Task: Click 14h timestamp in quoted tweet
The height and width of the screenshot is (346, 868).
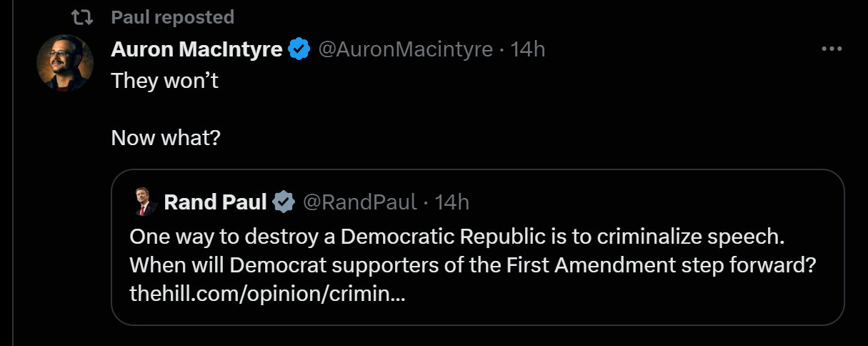Action: (452, 202)
